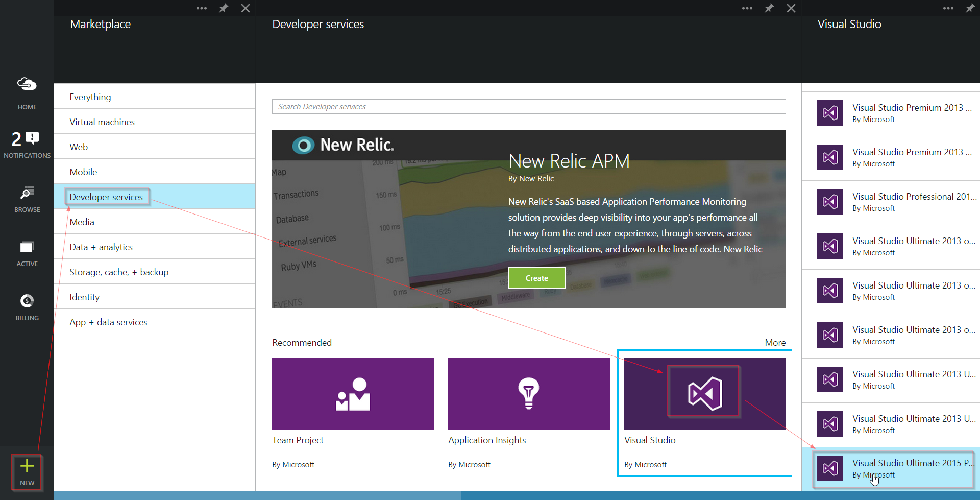Open Marketplace blade ellipsis menu

pos(202,8)
